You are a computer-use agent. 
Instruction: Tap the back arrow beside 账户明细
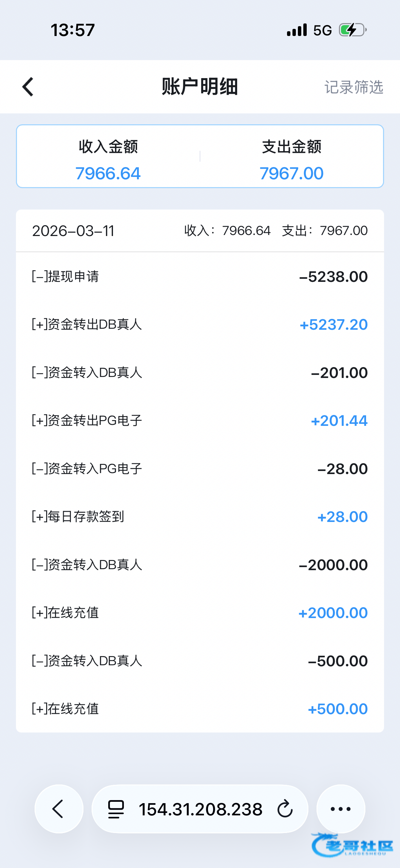28,87
